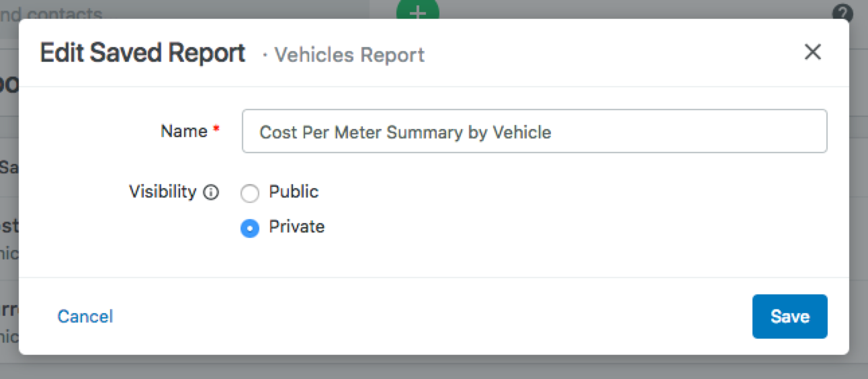Click the Visibility info icon

[x=211, y=193]
